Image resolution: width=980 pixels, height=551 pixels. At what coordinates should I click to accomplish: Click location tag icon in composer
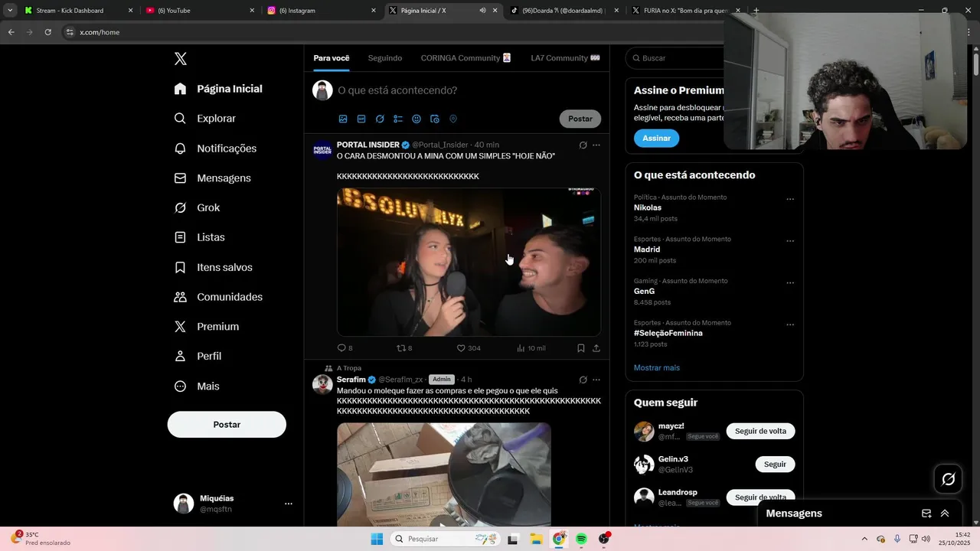(x=453, y=119)
